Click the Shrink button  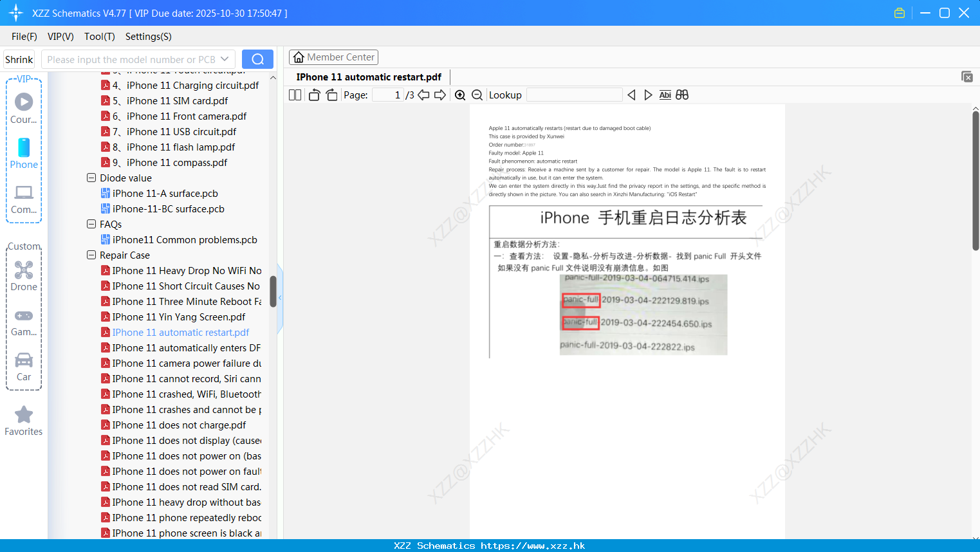coord(19,59)
